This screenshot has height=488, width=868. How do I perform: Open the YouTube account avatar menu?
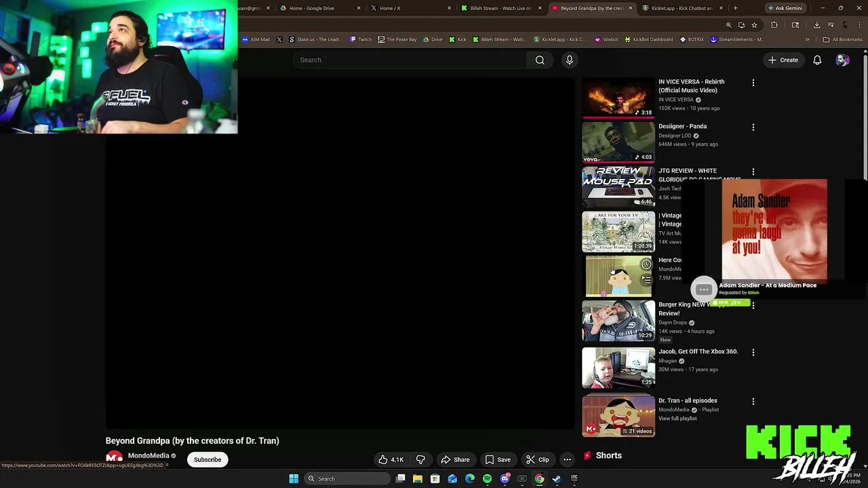pos(842,60)
